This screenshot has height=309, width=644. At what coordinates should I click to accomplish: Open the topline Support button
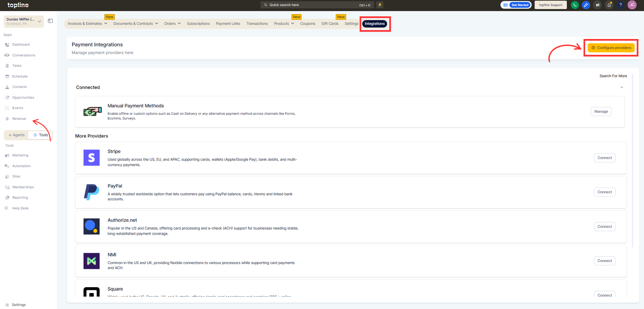click(551, 5)
